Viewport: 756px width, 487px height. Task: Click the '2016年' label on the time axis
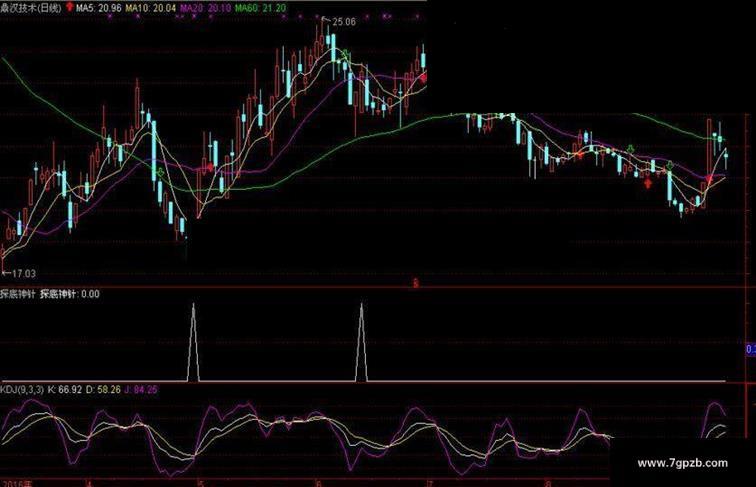[x=16, y=483]
